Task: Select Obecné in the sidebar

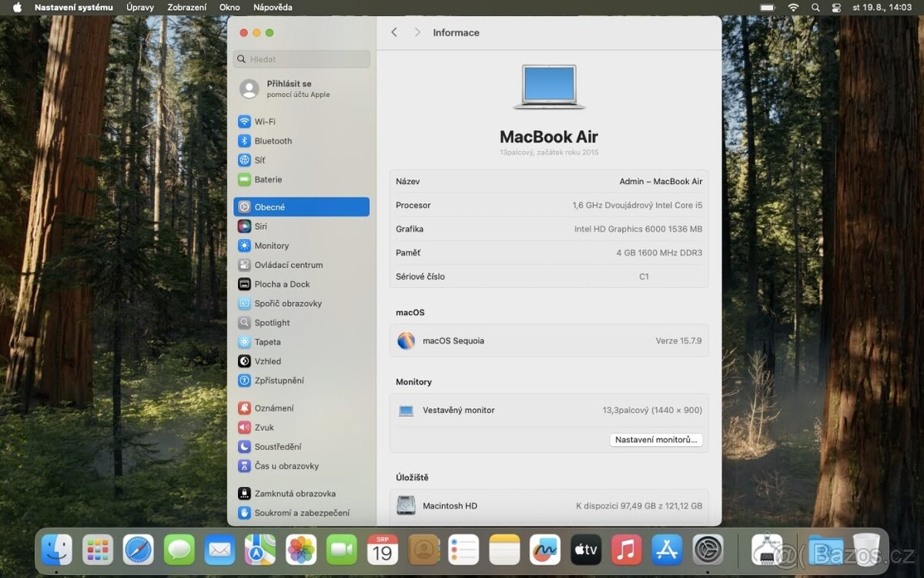Action: click(x=301, y=207)
